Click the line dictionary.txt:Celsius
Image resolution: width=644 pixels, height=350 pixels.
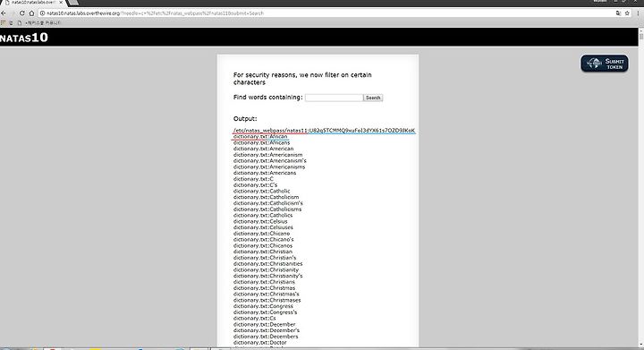tap(260, 221)
